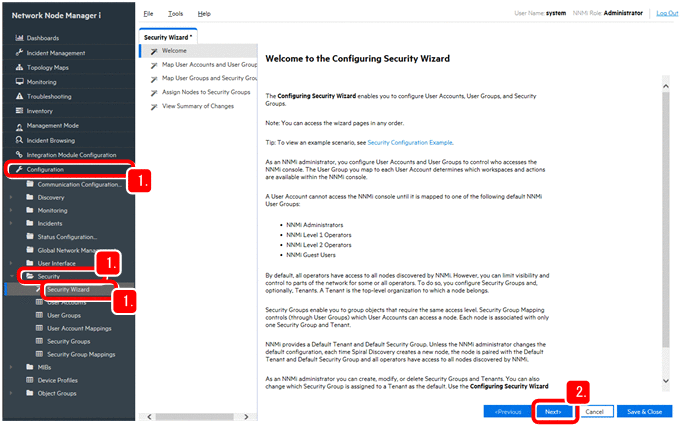685x428 pixels.
Task: Click User Account Mappings table icon
Action: coord(39,328)
